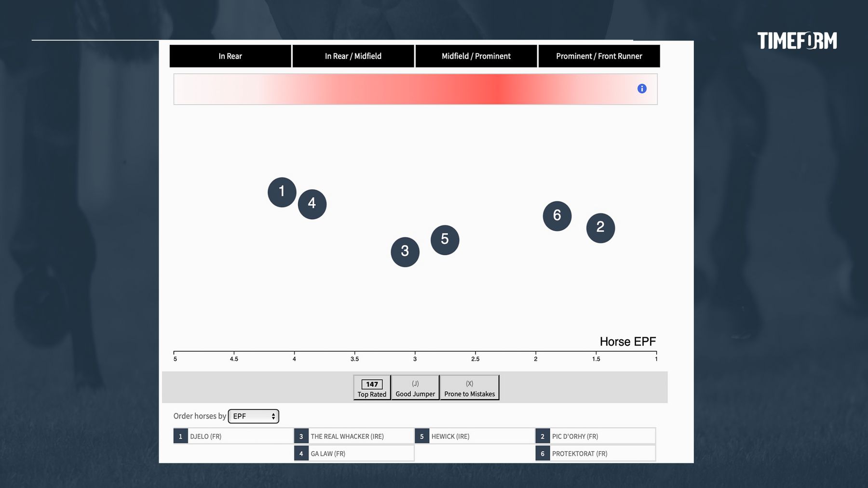Open the In Rear / Midfield tab
The width and height of the screenshot is (868, 488).
[x=353, y=56]
